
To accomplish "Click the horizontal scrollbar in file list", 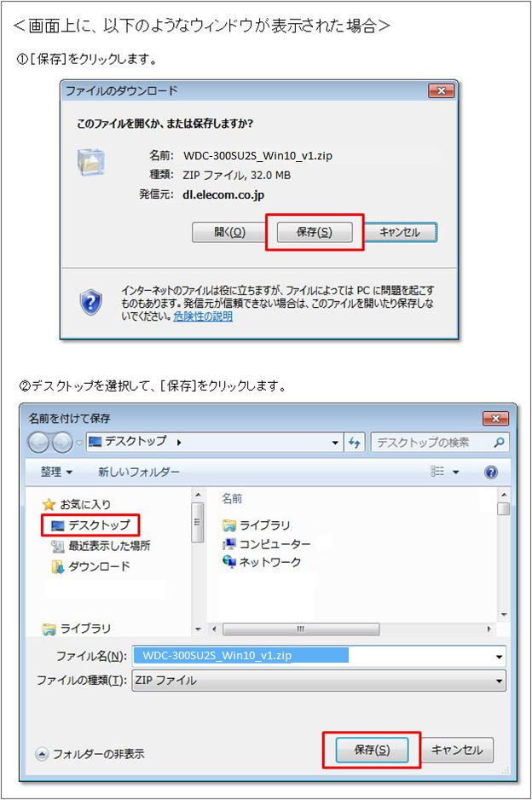I will (x=301, y=629).
